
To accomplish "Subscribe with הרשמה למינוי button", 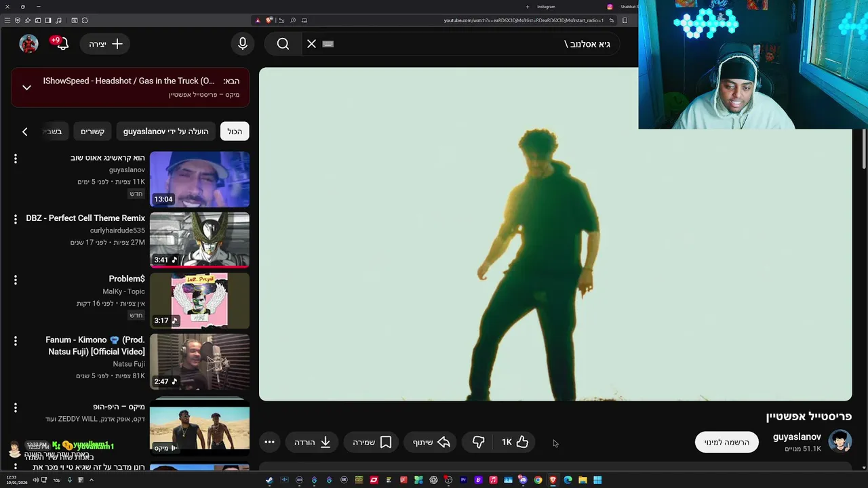I will click(726, 443).
